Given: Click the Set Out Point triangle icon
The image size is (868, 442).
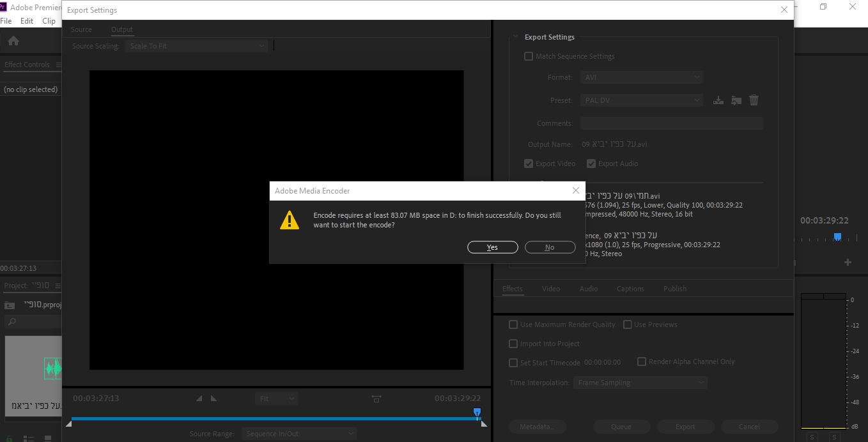Looking at the screenshot, I should click(x=213, y=399).
